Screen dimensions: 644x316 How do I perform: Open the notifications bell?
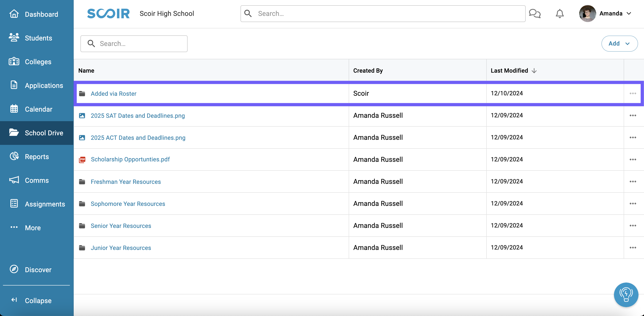[560, 14]
